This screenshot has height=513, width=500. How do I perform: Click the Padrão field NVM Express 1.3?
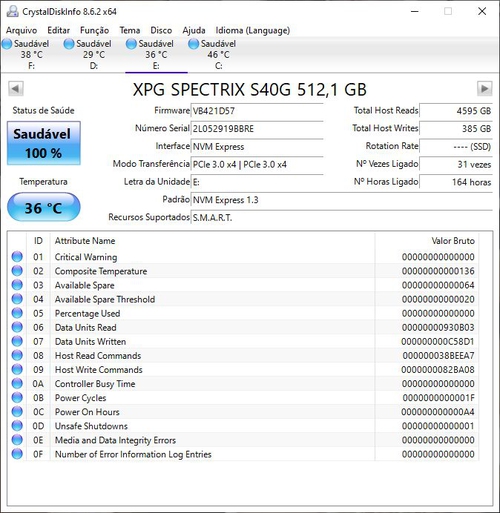(x=342, y=200)
